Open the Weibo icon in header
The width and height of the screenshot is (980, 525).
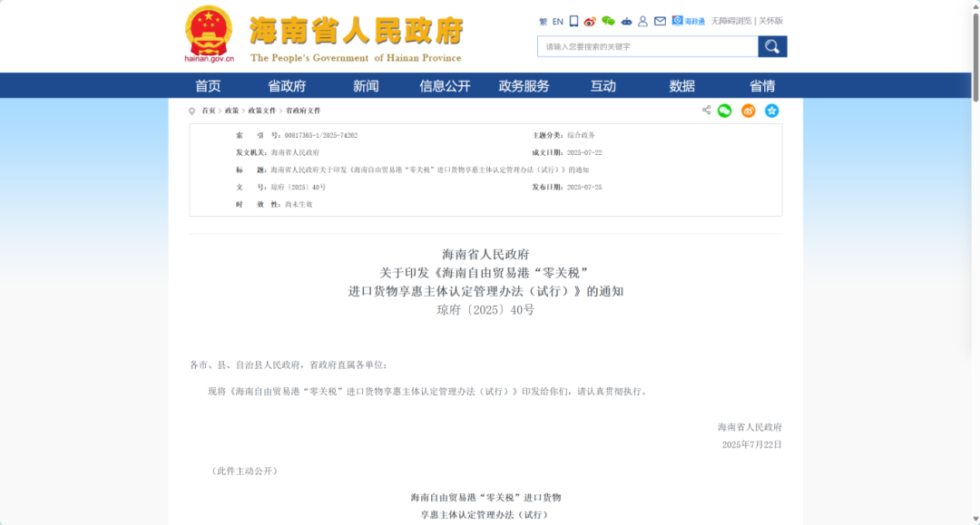pyautogui.click(x=590, y=21)
